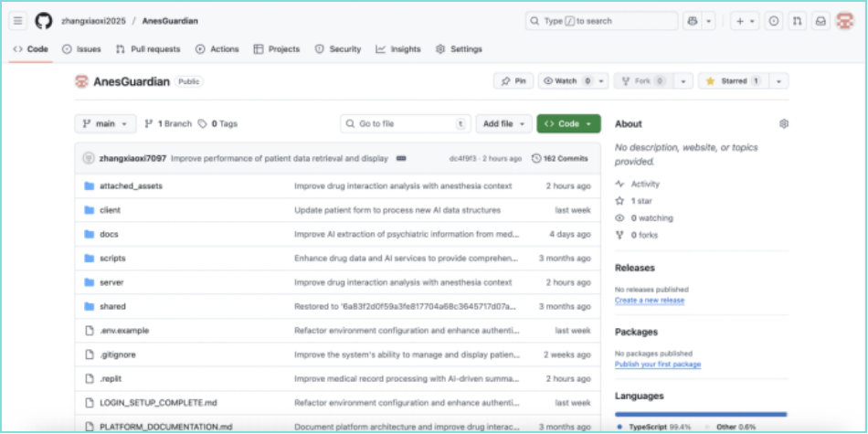Image resolution: width=868 pixels, height=434 pixels.
Task: Toggle Pin for this repository
Action: click(513, 81)
